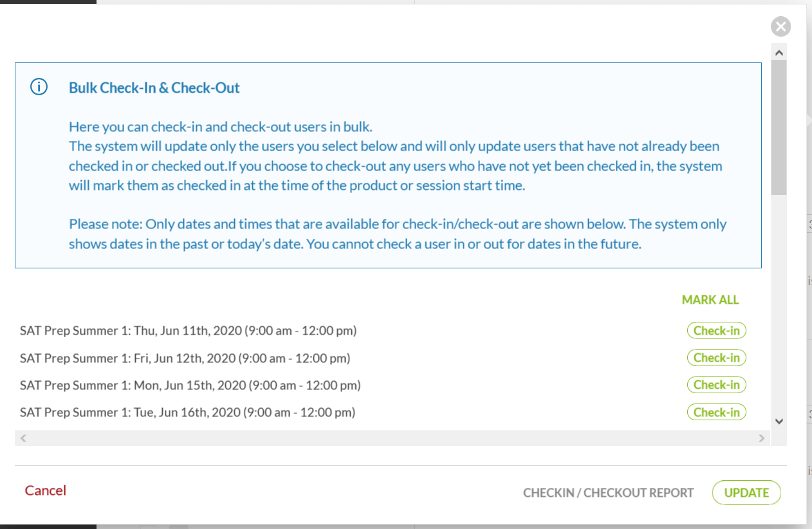Check in for Thu, Jun 11th session
The image size is (812, 529).
point(716,330)
